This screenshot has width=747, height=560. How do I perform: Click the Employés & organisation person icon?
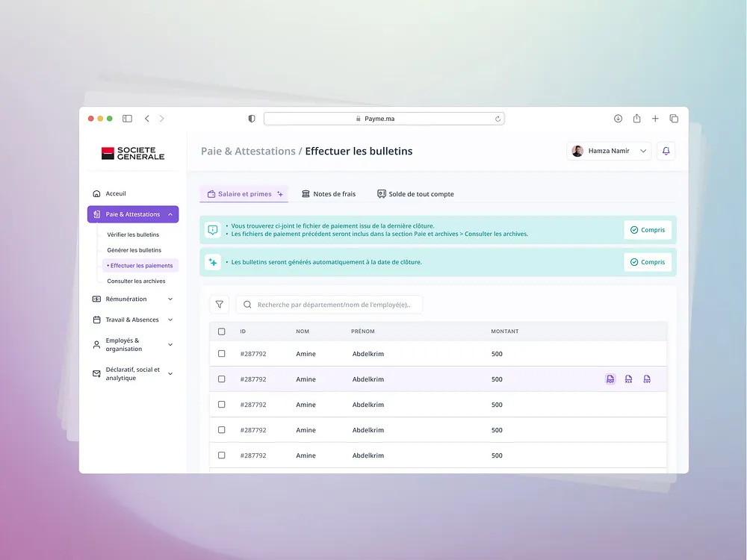(x=96, y=344)
